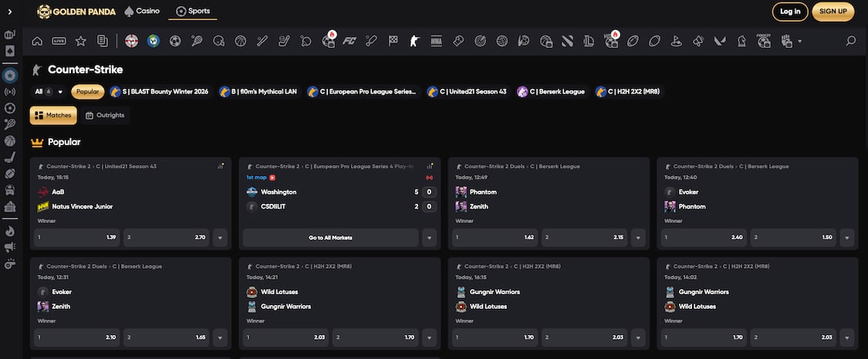
Task: Switch to the Sports tab
Action: pos(193,11)
